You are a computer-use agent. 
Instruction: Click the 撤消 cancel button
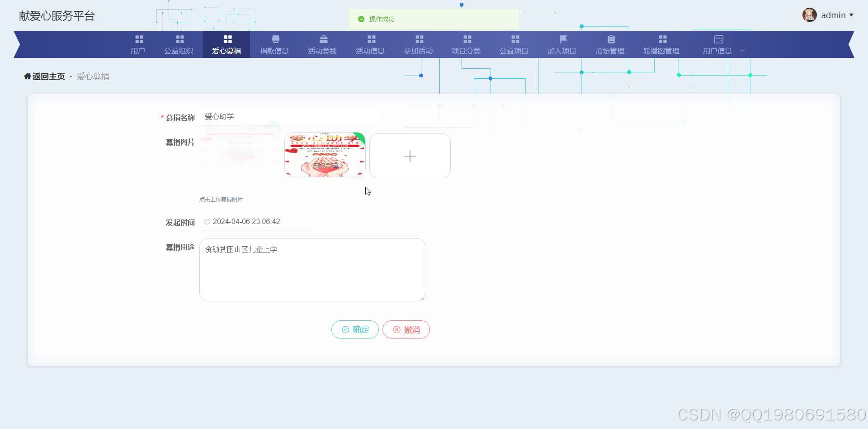406,329
